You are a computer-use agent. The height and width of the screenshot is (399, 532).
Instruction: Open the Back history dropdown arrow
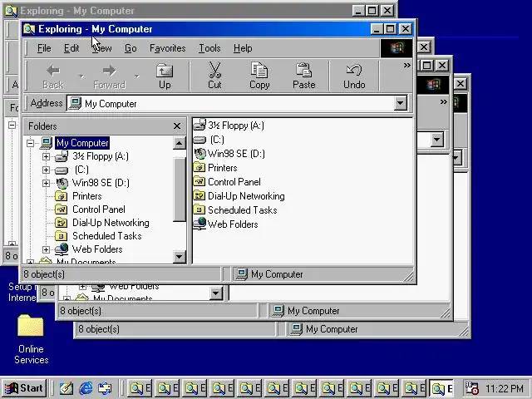pos(81,76)
